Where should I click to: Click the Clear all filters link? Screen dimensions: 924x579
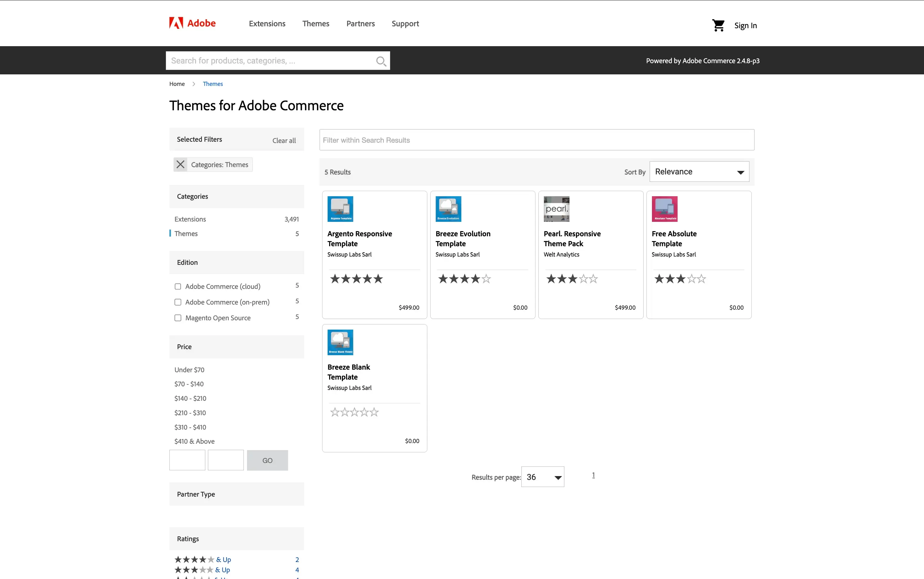point(284,140)
